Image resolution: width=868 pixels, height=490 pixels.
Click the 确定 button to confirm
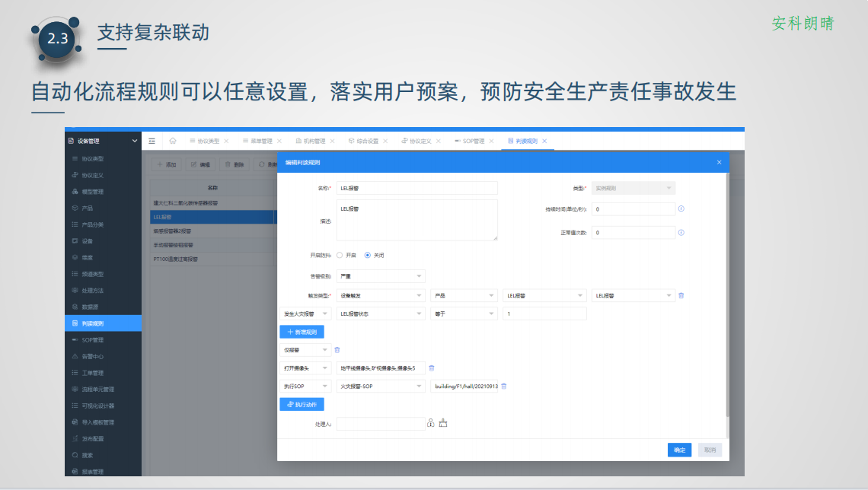coord(679,450)
